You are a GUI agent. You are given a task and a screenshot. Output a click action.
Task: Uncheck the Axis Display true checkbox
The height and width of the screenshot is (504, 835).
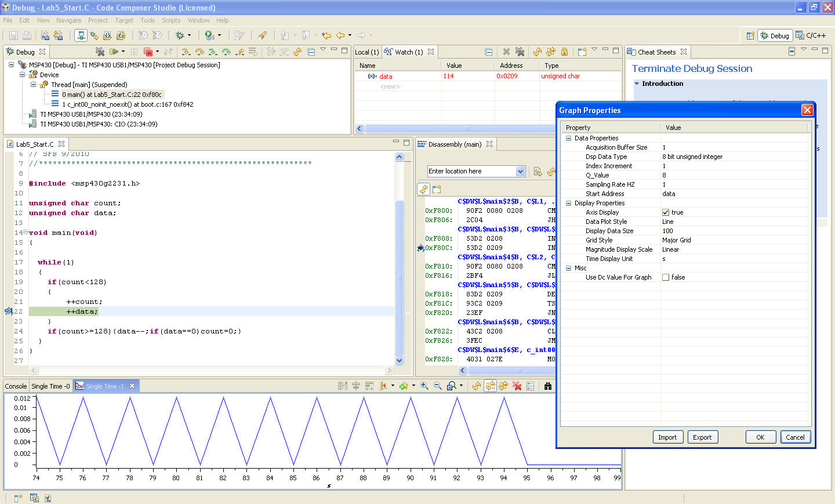click(666, 212)
